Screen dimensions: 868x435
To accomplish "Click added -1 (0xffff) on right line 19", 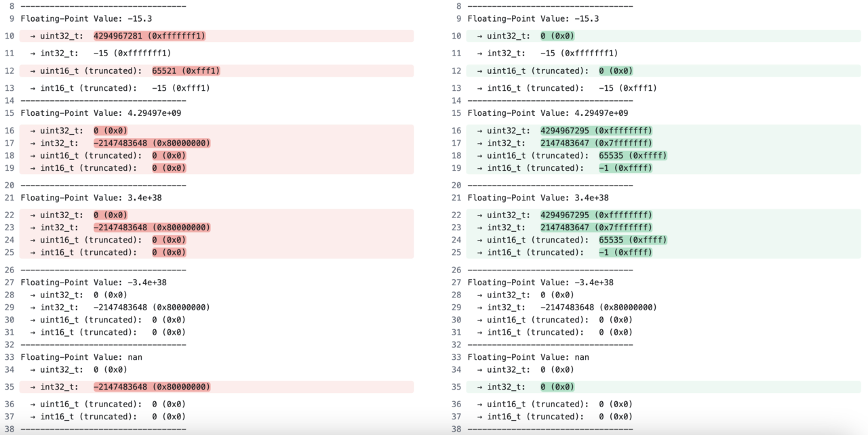I will [x=625, y=168].
